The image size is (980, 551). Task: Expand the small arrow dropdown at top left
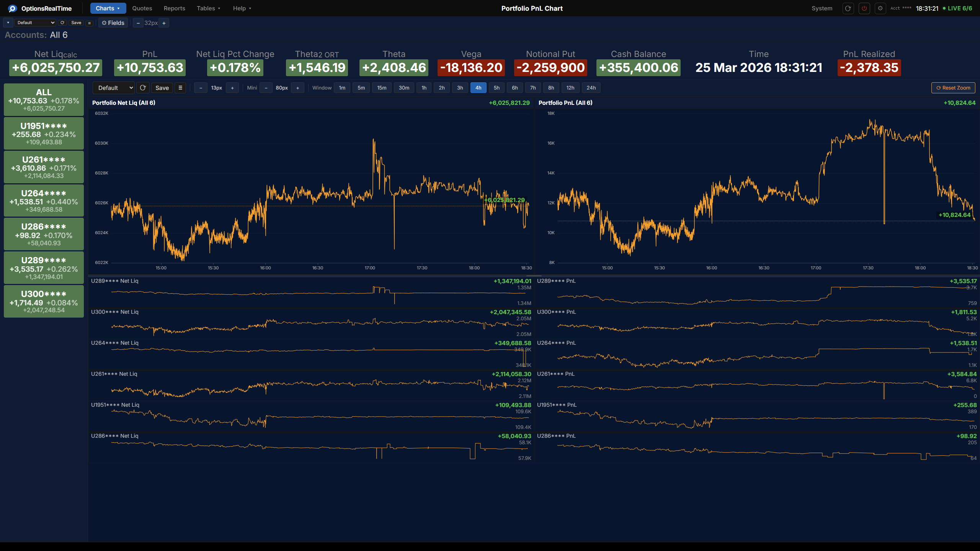(8, 23)
